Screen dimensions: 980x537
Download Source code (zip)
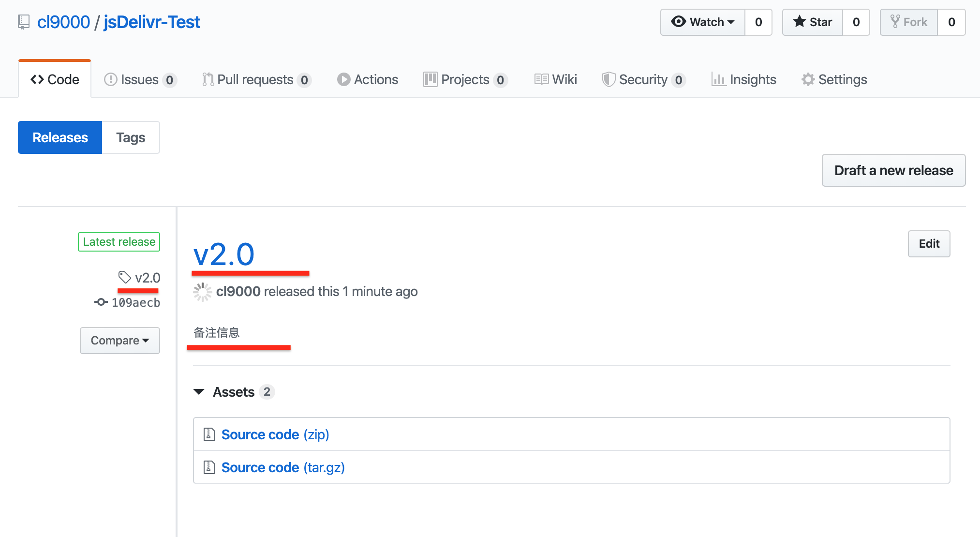[275, 434]
